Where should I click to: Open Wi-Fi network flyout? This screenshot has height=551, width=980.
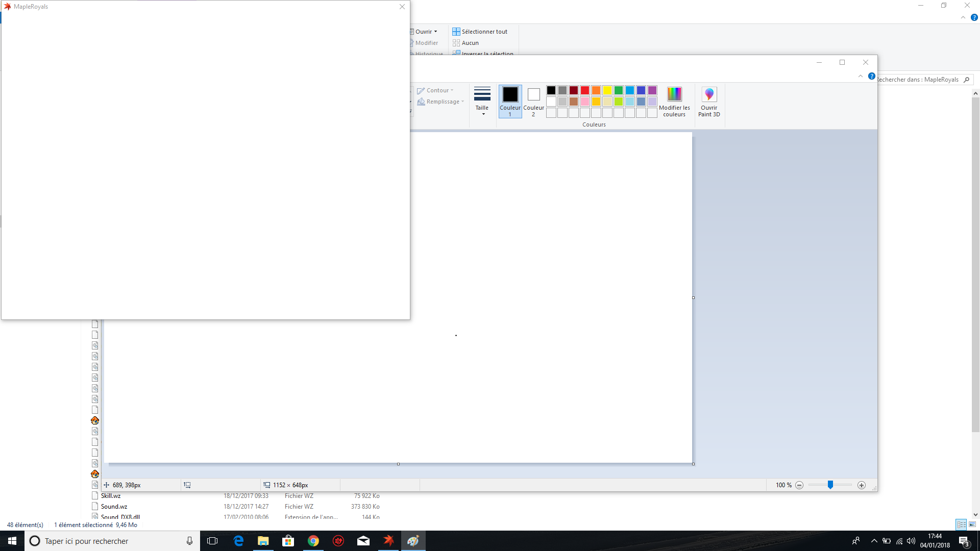[x=899, y=541]
